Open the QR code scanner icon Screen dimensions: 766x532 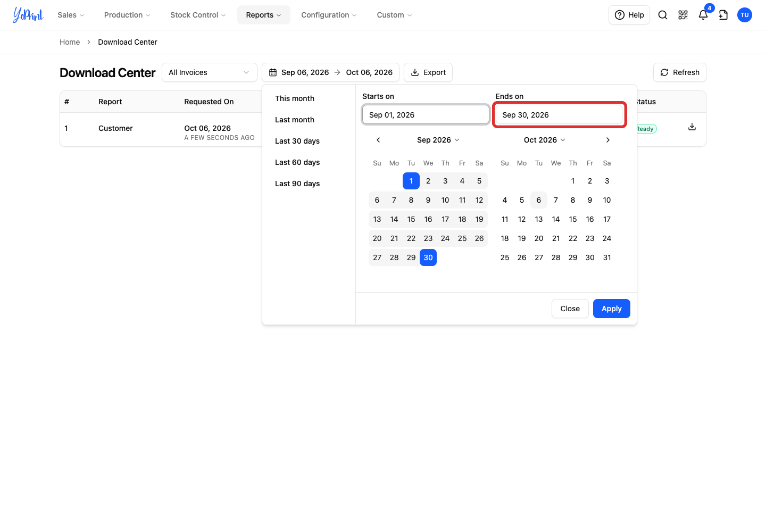tap(683, 15)
